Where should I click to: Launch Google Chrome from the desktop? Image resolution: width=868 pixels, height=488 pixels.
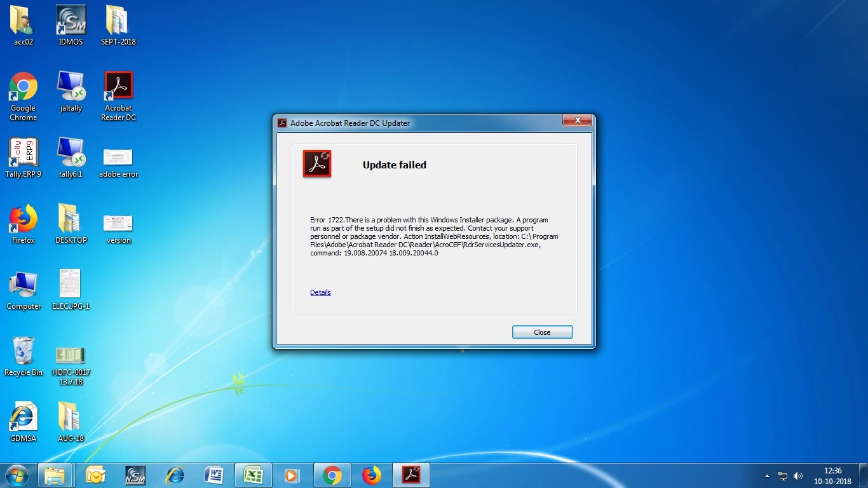coord(24,97)
